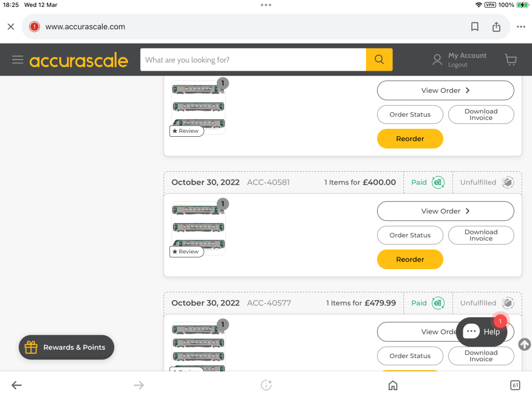
Task: Click the yellow search magnifier button
Action: click(x=379, y=60)
